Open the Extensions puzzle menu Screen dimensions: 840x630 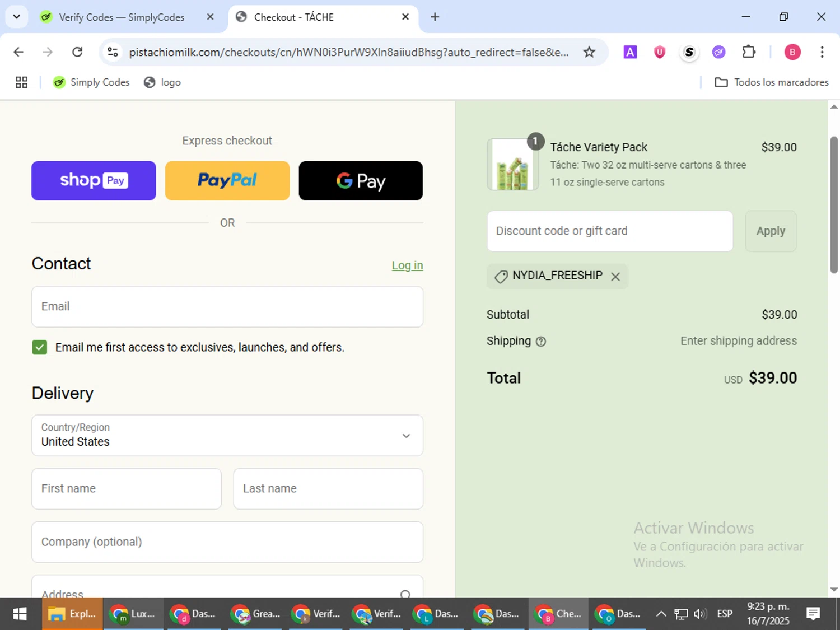[x=749, y=52]
